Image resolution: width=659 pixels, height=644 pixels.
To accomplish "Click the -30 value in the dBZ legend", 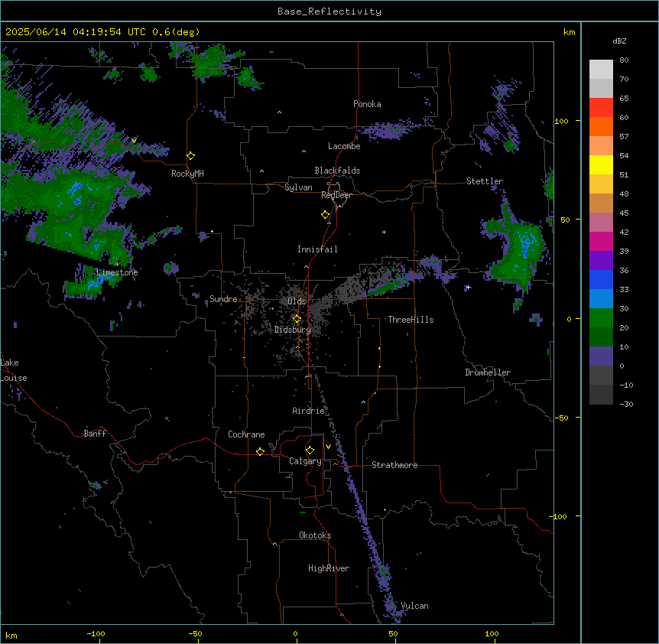I will click(626, 404).
